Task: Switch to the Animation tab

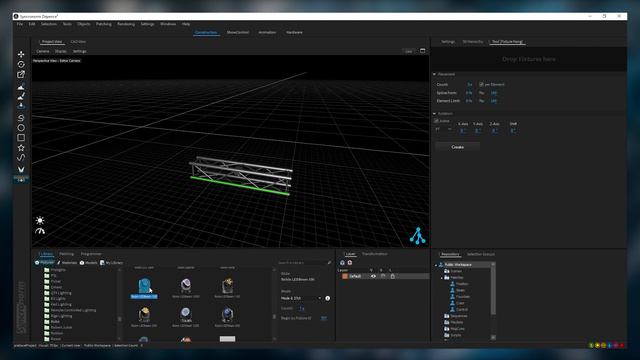Action: tap(267, 32)
